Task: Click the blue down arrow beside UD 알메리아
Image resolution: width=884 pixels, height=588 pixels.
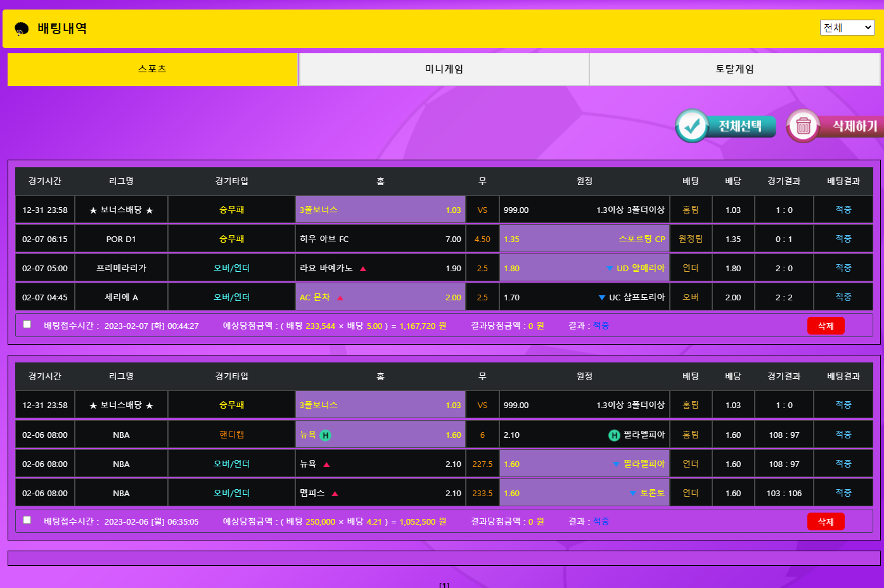Action: (x=609, y=269)
